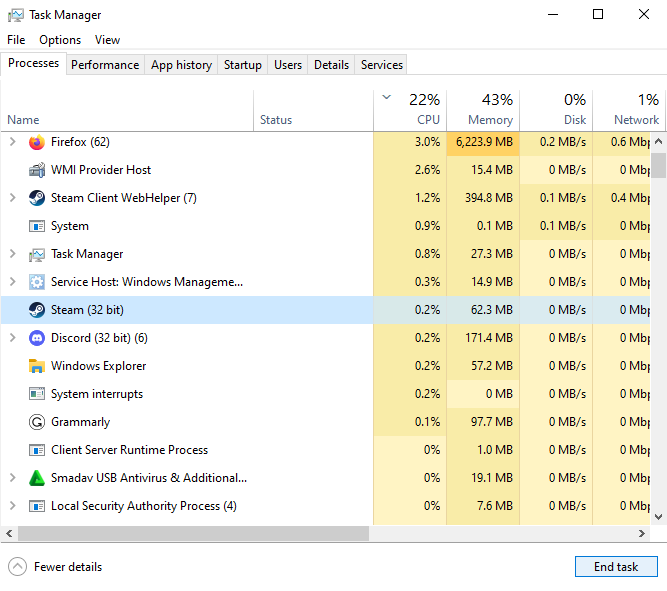Click the Local Security Authority Process icon
The image size is (667, 591).
(37, 506)
